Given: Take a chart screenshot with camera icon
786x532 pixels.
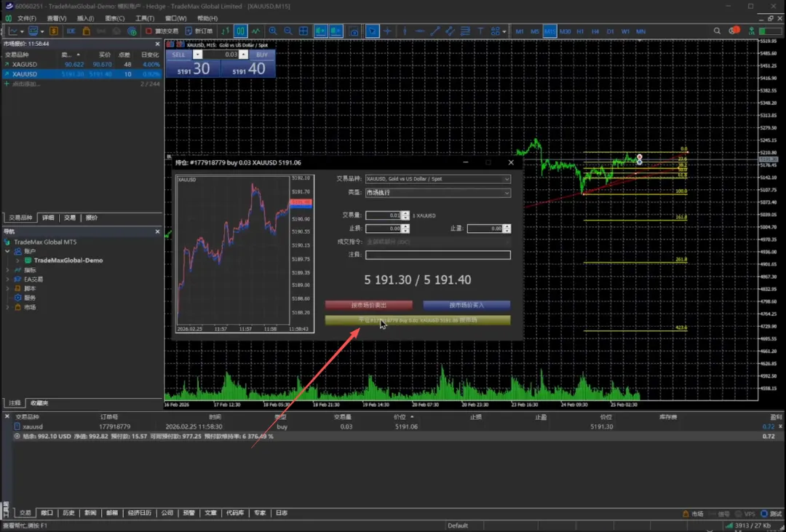Looking at the screenshot, I should click(x=354, y=31).
